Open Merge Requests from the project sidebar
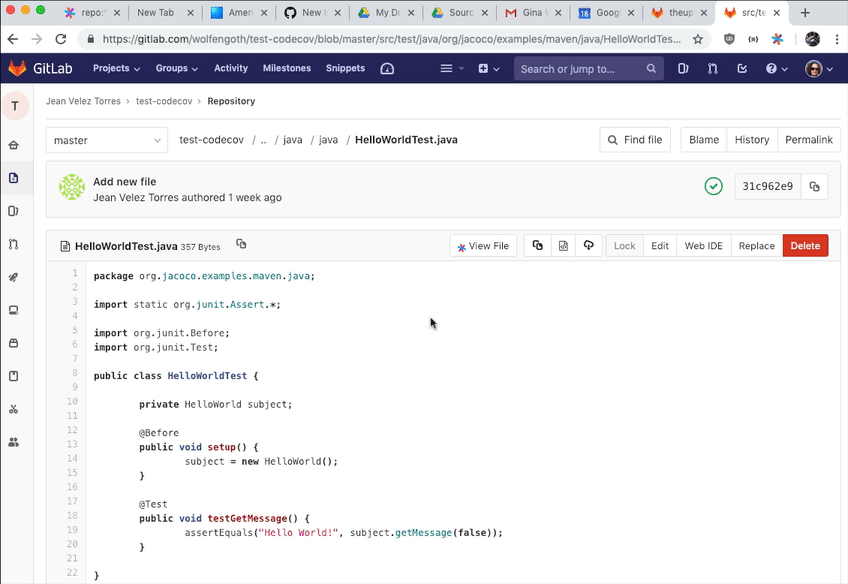This screenshot has width=848, height=584. click(x=15, y=244)
